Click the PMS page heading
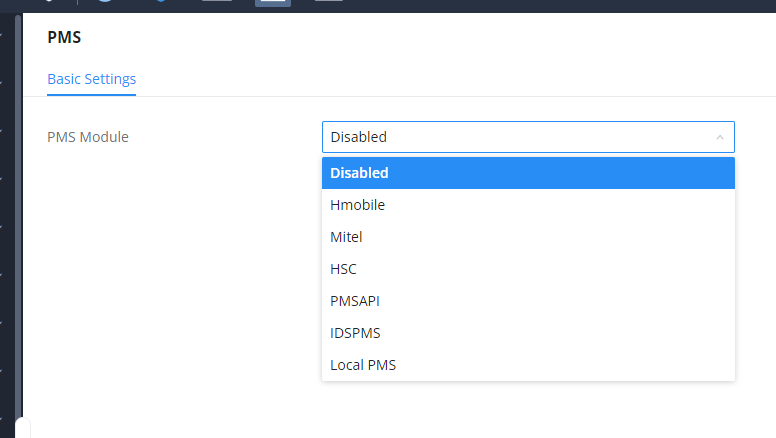This screenshot has width=776, height=438. 64,38
